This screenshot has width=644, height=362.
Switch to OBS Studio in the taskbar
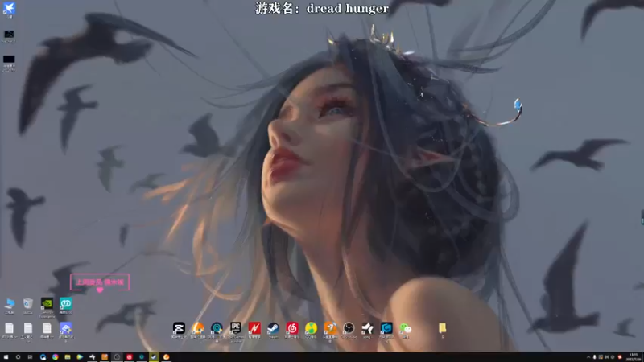pyautogui.click(x=117, y=357)
